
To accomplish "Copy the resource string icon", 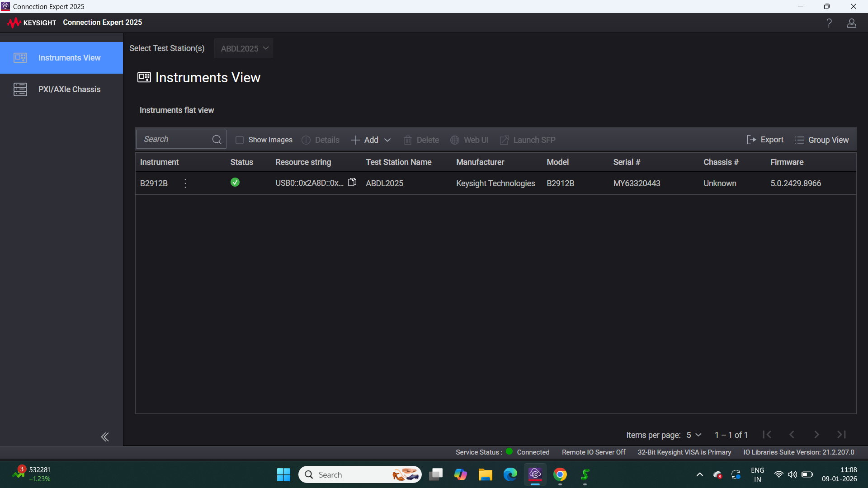I will tap(352, 182).
